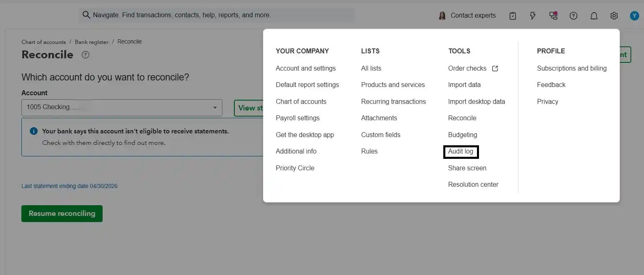
Task: Click the Navigate search field
Action: (x=217, y=15)
